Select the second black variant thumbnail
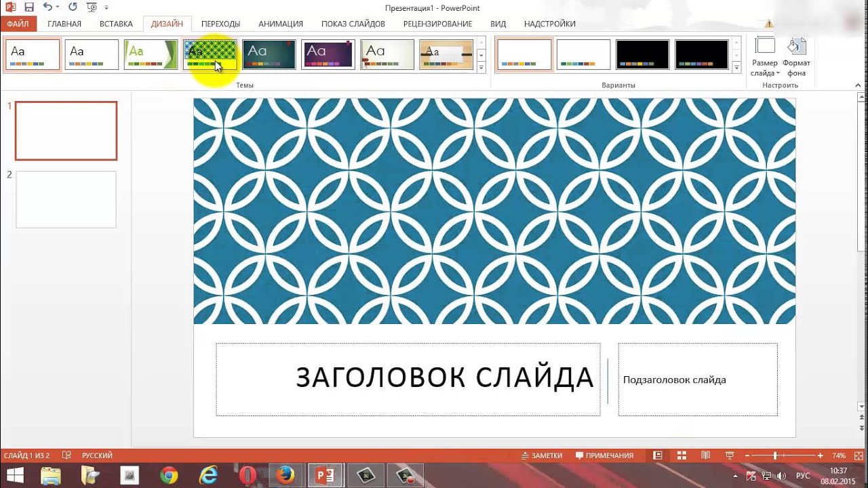This screenshot has width=868, height=488. [702, 55]
